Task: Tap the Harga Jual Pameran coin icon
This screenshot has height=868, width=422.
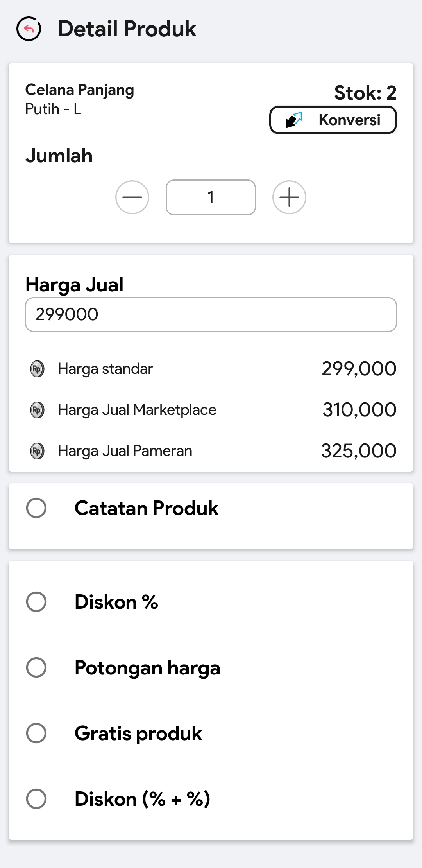Action: coord(37,451)
